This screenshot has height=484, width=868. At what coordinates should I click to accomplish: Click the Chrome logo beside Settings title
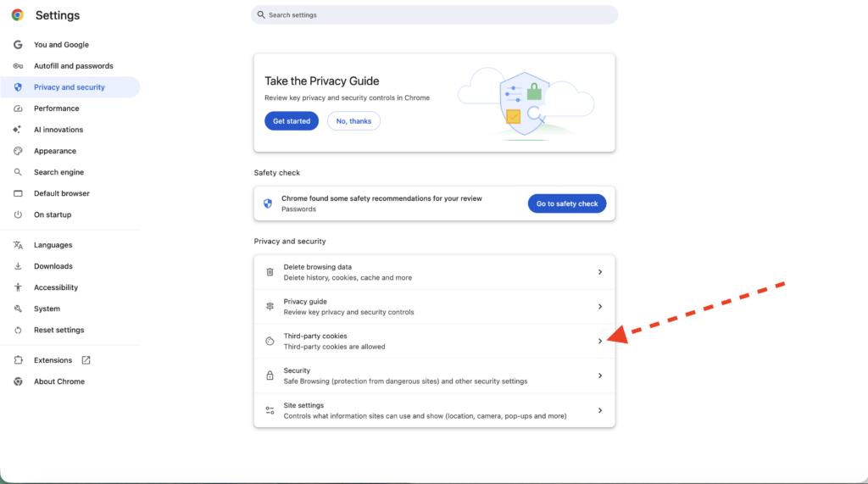18,15
